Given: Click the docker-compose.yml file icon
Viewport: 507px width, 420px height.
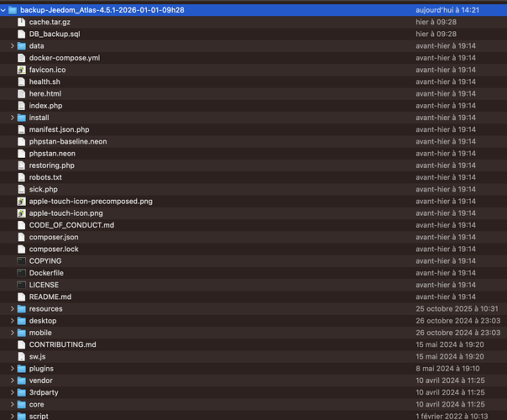Looking at the screenshot, I should [21, 58].
